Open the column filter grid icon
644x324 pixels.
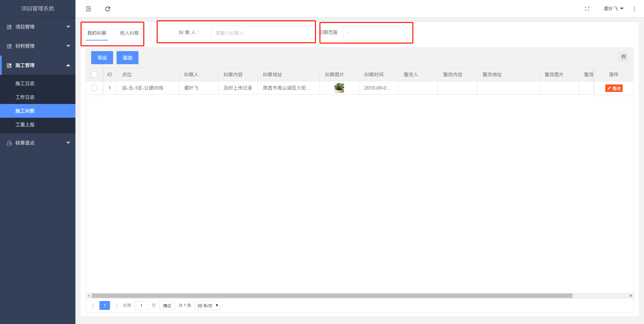pyautogui.click(x=623, y=57)
